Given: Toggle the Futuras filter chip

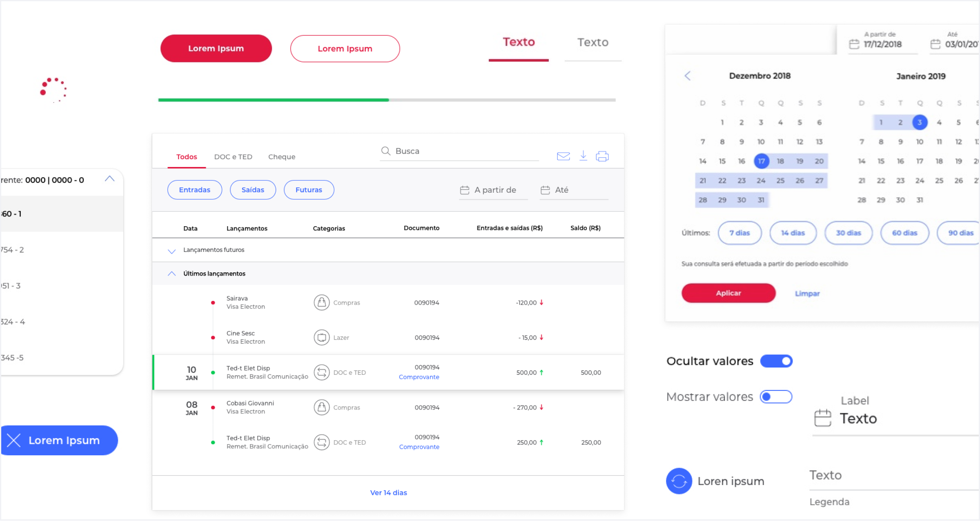Looking at the screenshot, I should [x=309, y=190].
